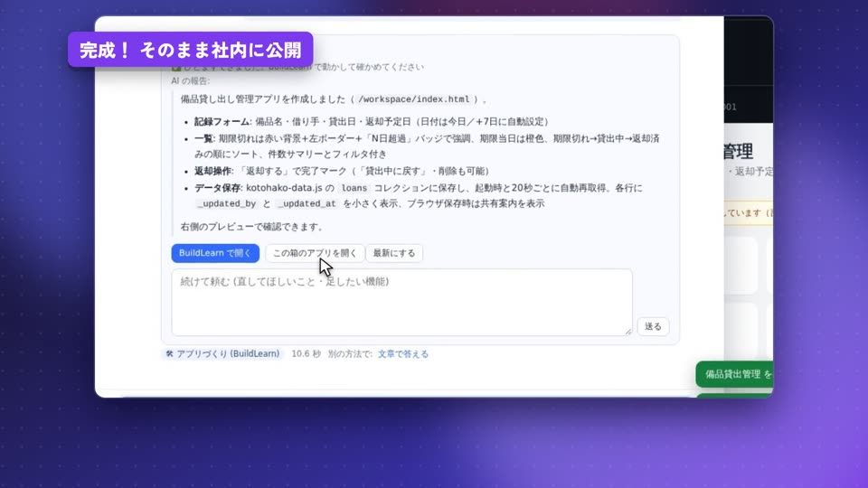Click the loans code label
The width and height of the screenshot is (868, 488).
click(354, 188)
